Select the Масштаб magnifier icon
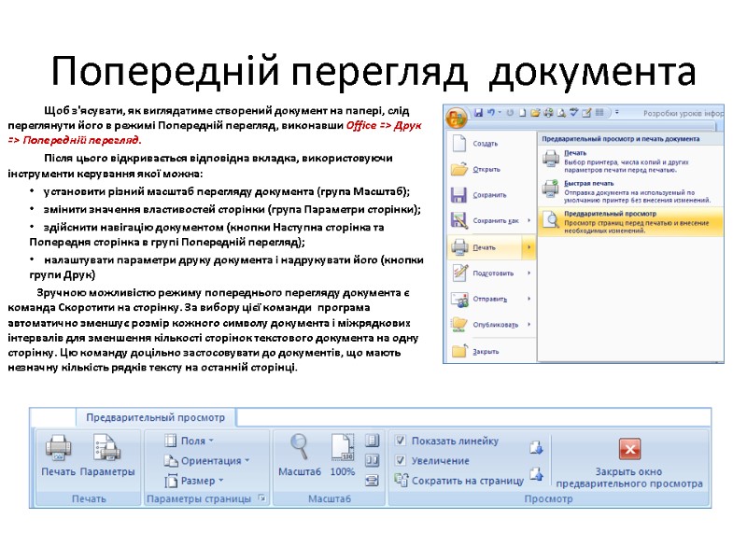This screenshot has width=747, height=560. tap(300, 449)
